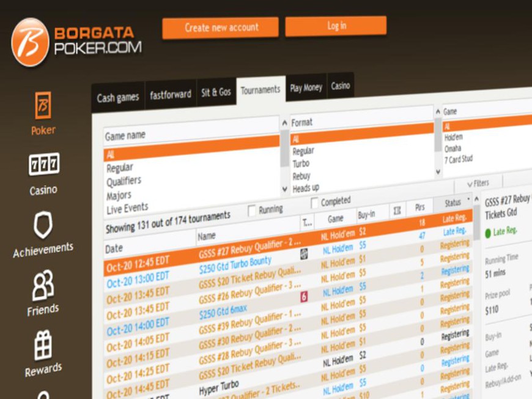The height and width of the screenshot is (399, 532).
Task: Sort tournaments by the Plrs column
Action: coord(420,207)
